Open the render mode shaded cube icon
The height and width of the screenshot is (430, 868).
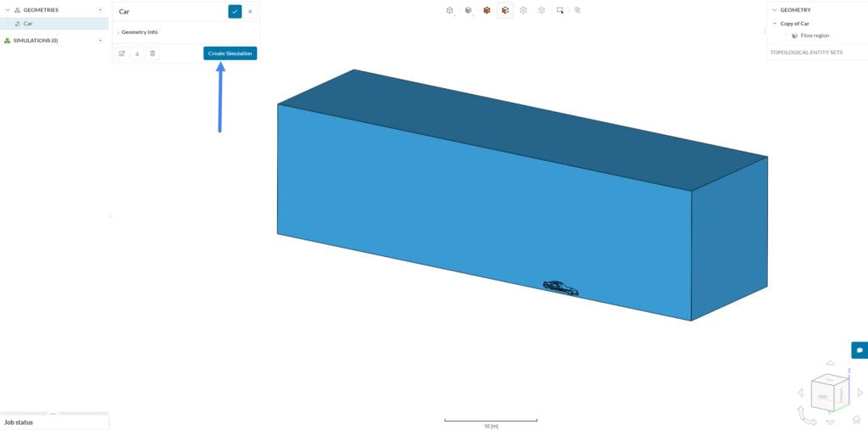point(468,10)
